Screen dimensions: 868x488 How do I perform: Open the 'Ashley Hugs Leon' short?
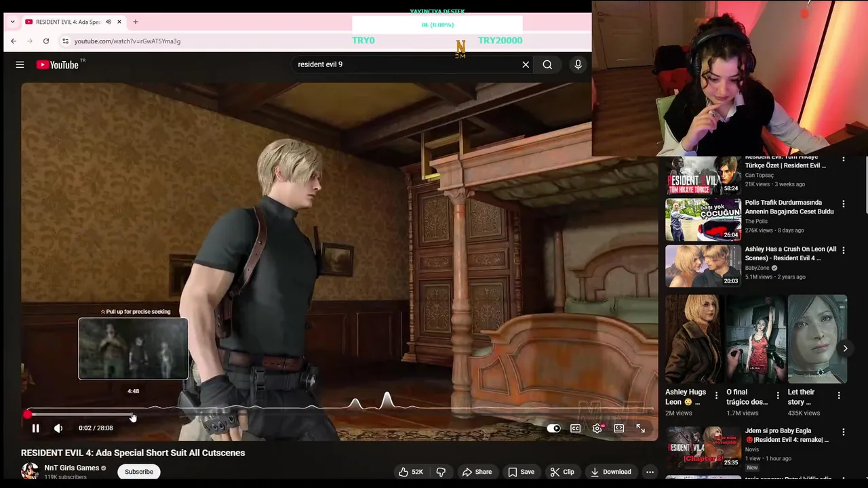coord(694,339)
